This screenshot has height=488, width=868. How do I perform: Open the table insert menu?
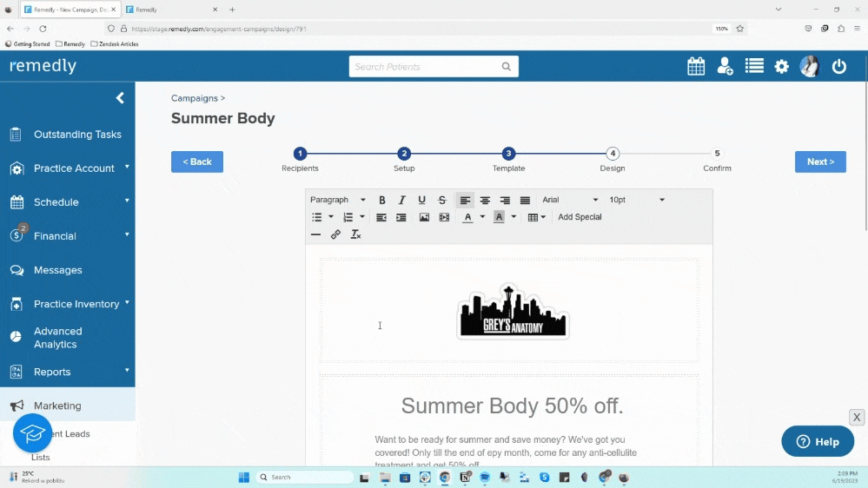tap(536, 217)
